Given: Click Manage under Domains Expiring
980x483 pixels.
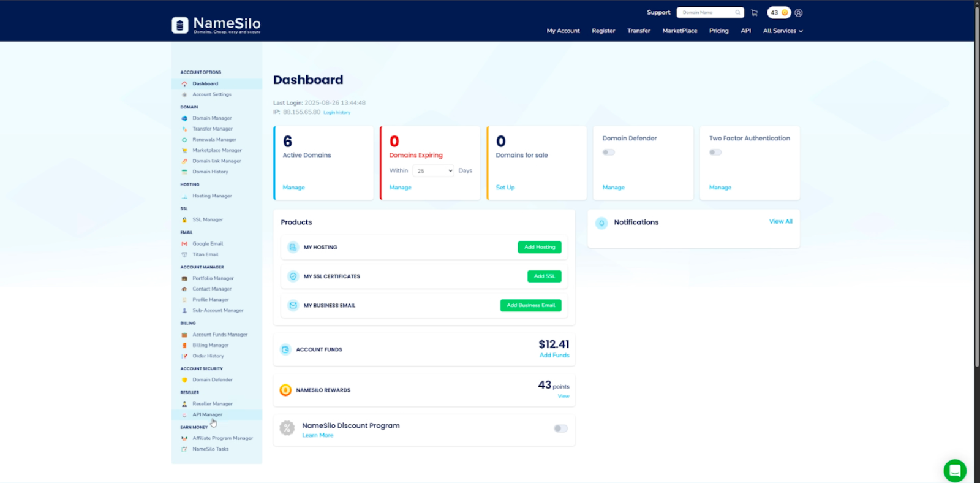Looking at the screenshot, I should tap(401, 188).
